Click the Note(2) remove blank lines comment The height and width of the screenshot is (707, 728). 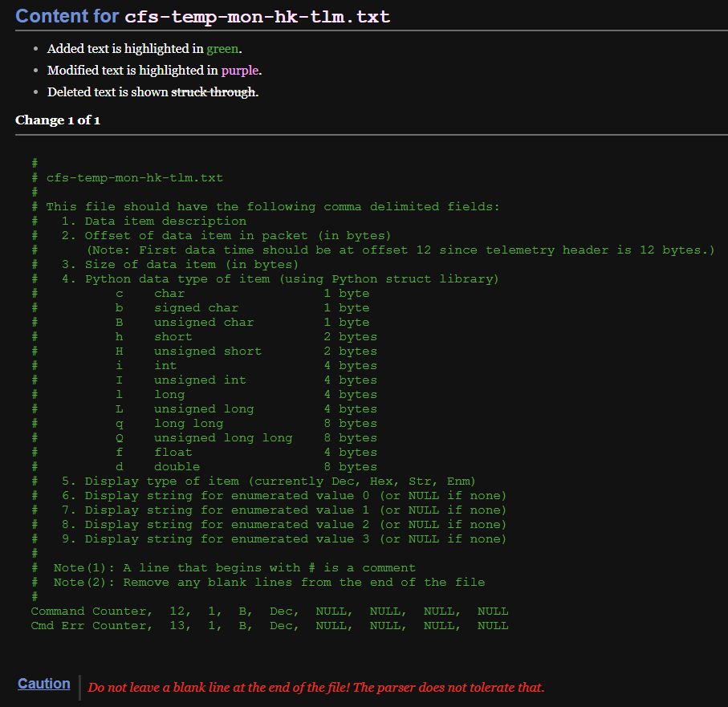click(x=269, y=583)
